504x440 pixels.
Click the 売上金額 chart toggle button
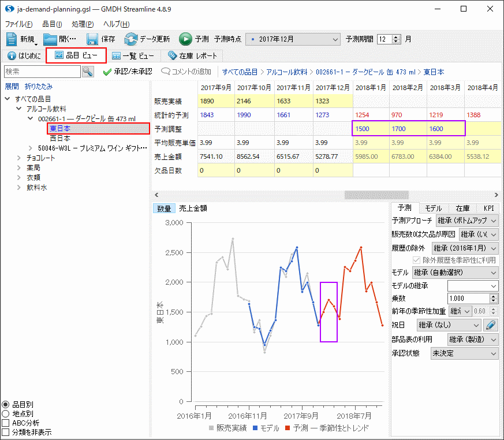[193, 208]
